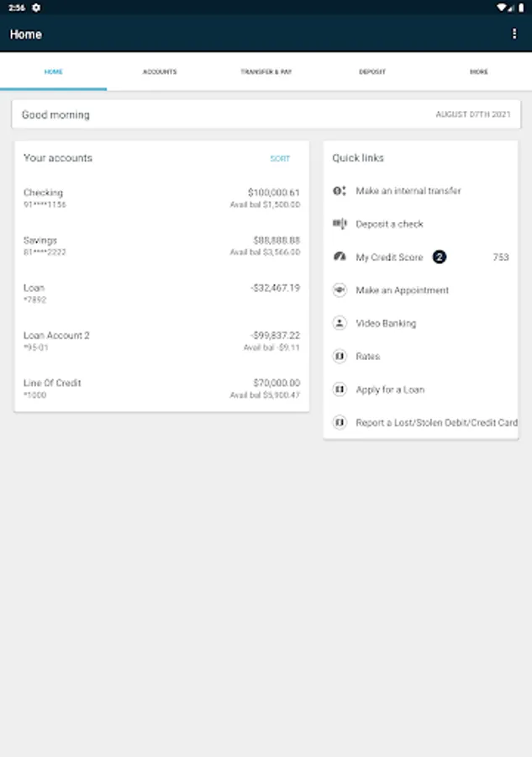
Task: Open the Checking account
Action: tap(161, 199)
